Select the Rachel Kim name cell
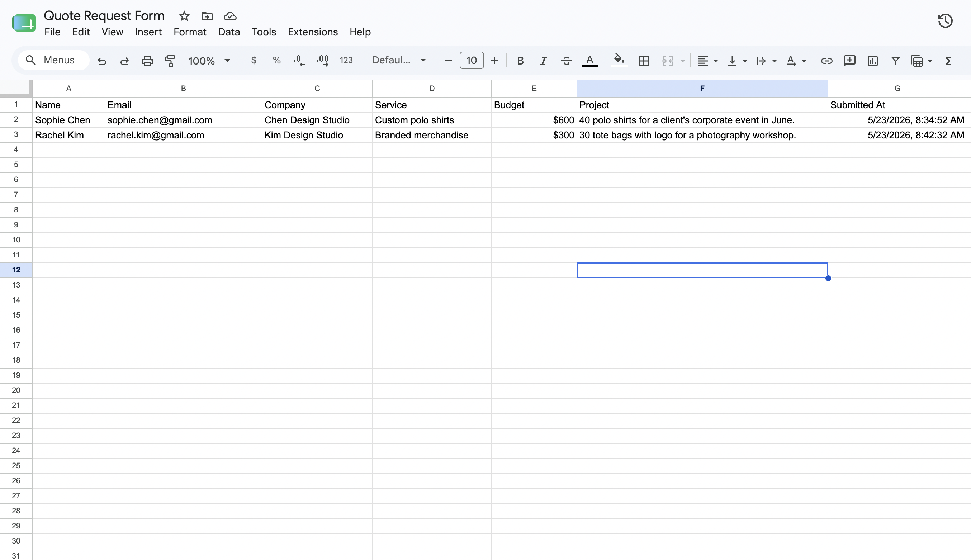Screen dimensions: 971x560 click(69, 135)
